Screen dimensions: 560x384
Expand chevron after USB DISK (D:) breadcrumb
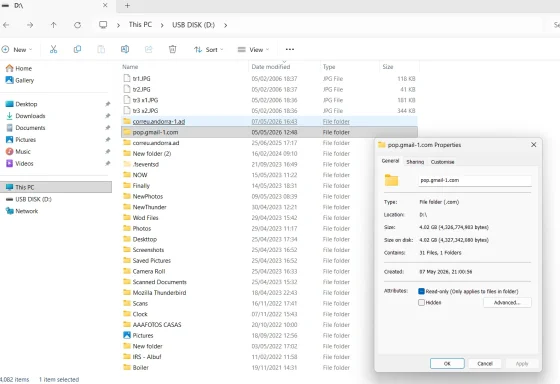click(225, 25)
